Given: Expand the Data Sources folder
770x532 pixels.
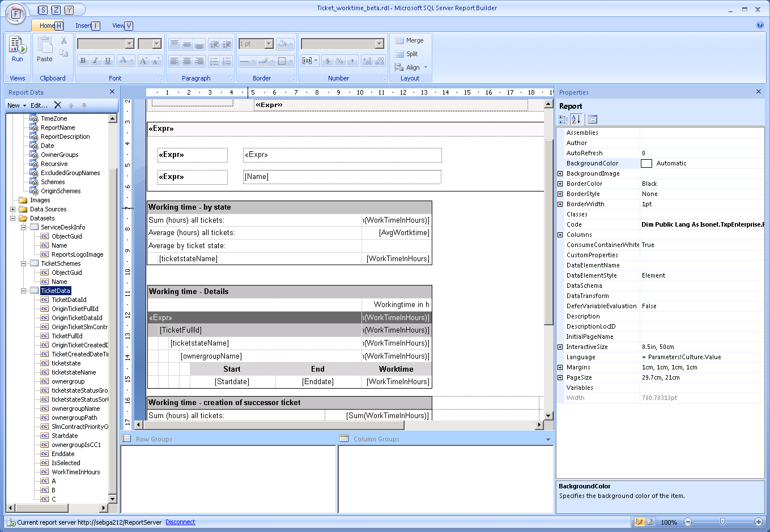Looking at the screenshot, I should tap(12, 209).
